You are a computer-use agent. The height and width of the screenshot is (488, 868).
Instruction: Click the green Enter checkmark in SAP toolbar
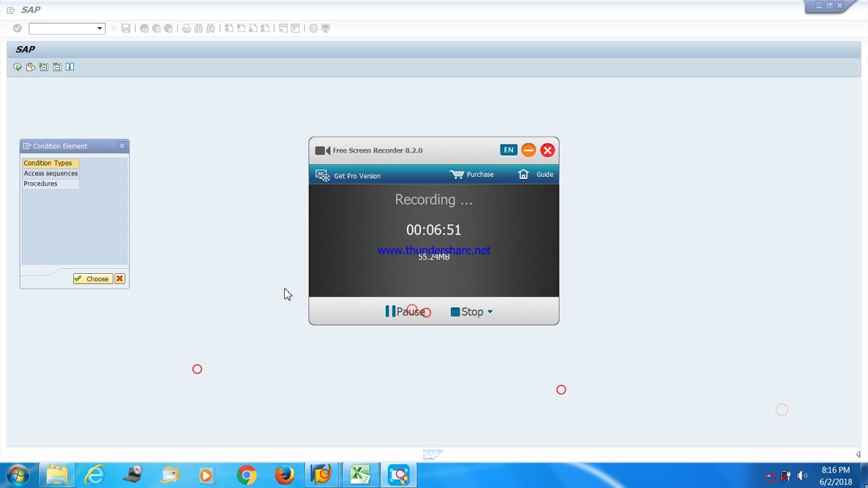(x=18, y=28)
